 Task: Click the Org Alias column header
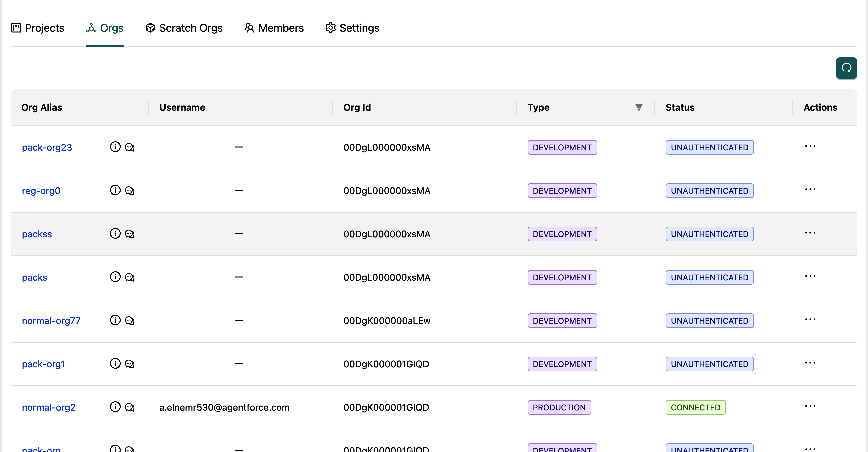[x=42, y=107]
